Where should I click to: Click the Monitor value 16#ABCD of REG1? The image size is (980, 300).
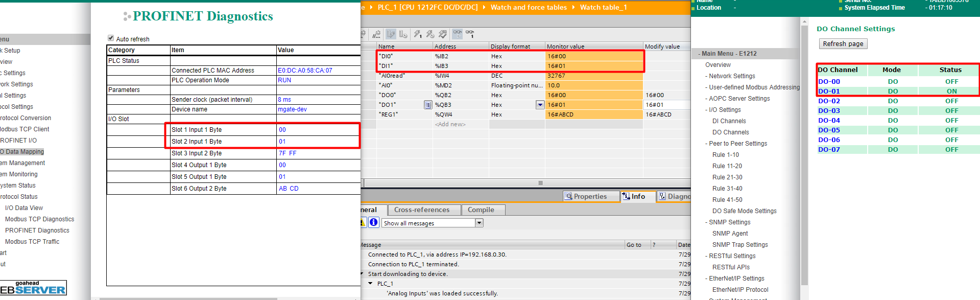pyautogui.click(x=594, y=114)
